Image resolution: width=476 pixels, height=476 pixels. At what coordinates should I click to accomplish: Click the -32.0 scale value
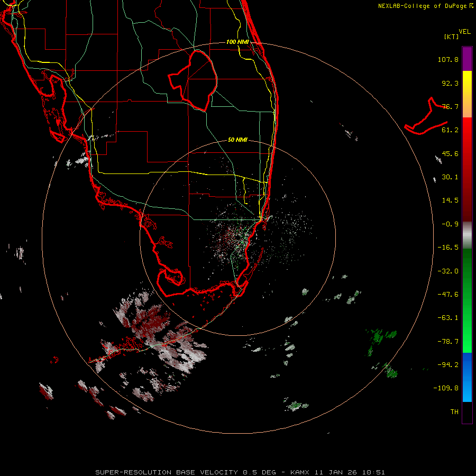pos(448,271)
